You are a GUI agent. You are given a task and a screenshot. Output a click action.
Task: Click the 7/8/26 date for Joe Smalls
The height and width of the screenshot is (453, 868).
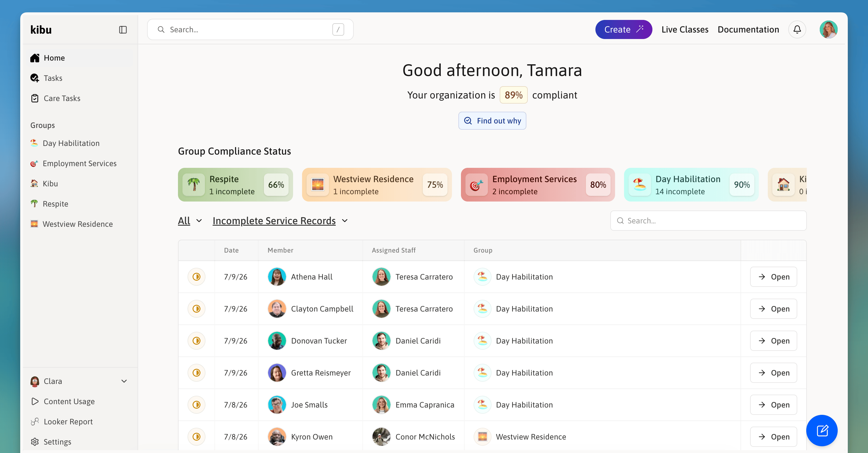(x=236, y=405)
